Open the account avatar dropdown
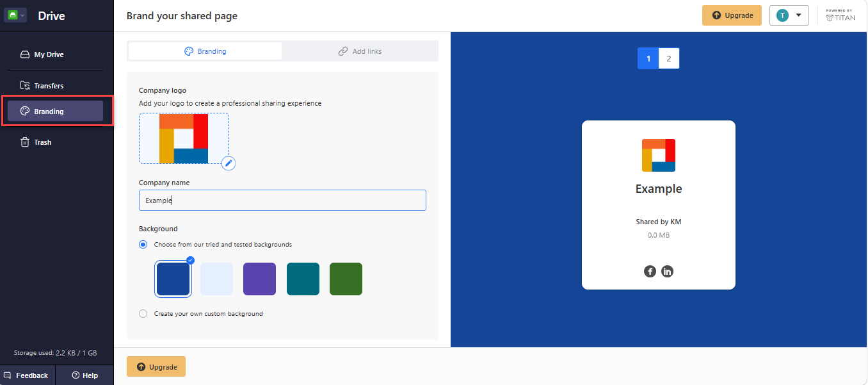 tap(789, 15)
